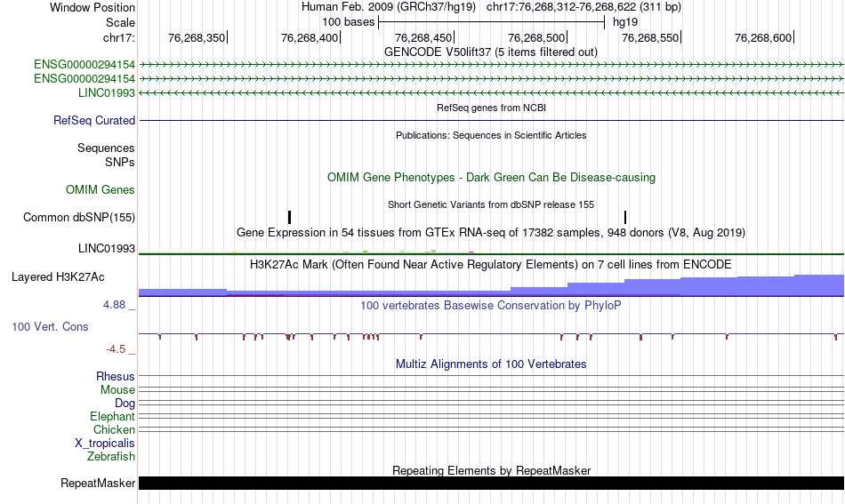The height and width of the screenshot is (504, 845).
Task: Click Human Feb. 2009 (GRCh37/hg19) assembly text
Action: pyautogui.click(x=389, y=7)
